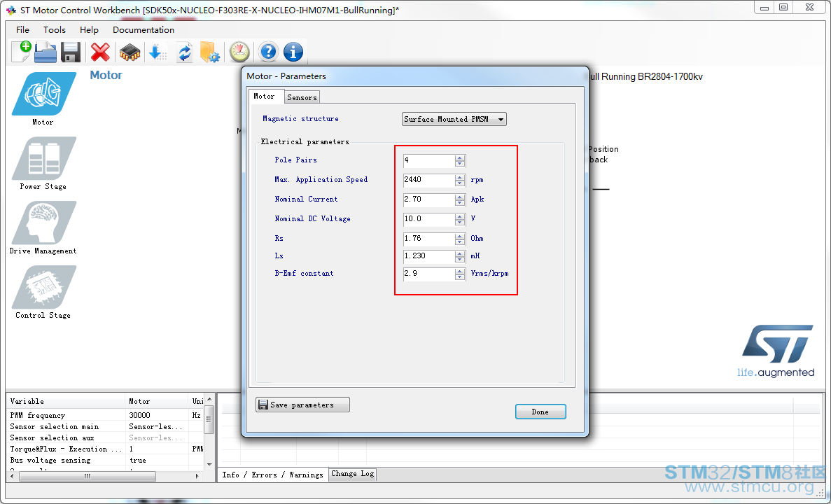Click the Nominal Current value field
This screenshot has width=831, height=504.
pos(428,199)
